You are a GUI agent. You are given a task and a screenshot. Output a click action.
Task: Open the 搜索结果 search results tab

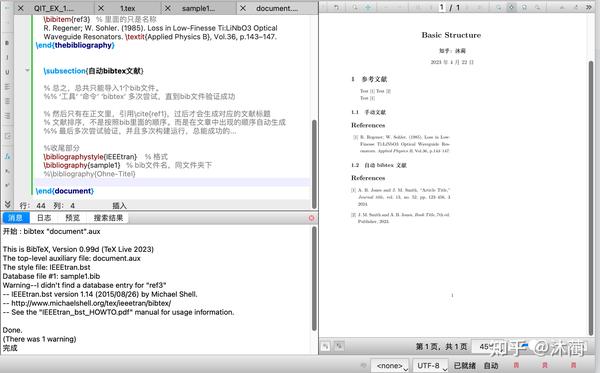[108, 218]
